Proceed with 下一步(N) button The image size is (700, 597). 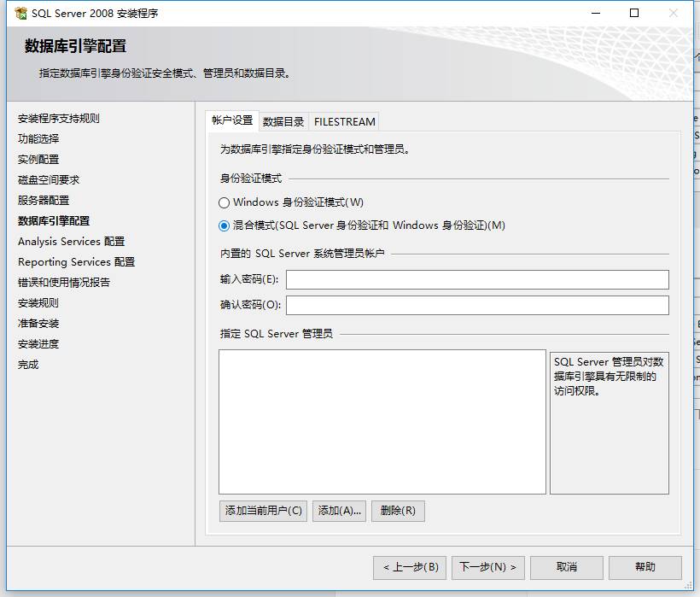[x=487, y=567]
